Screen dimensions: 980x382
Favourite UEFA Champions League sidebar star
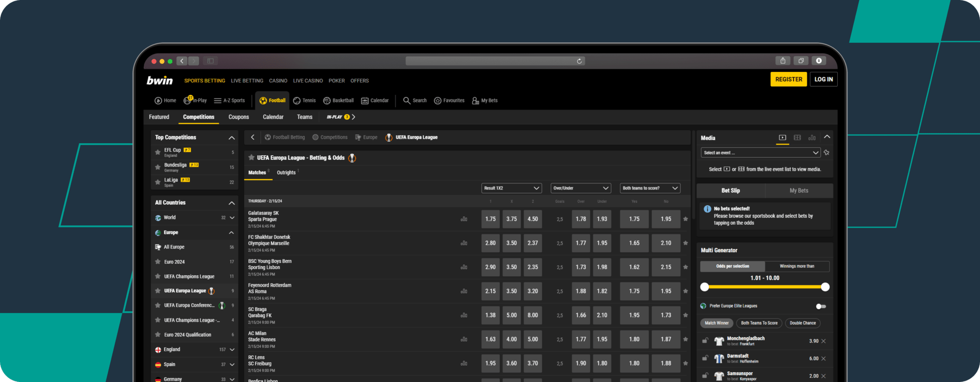click(x=158, y=277)
